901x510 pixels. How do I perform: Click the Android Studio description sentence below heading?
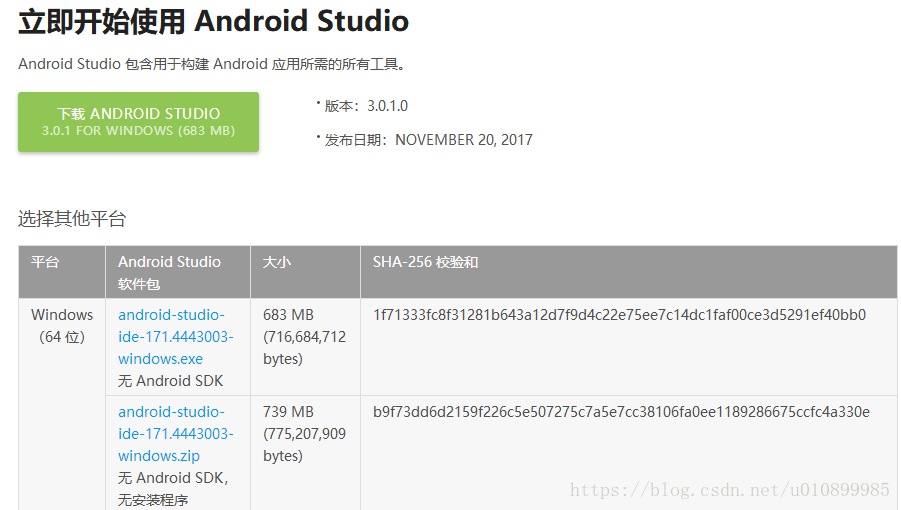(212, 64)
